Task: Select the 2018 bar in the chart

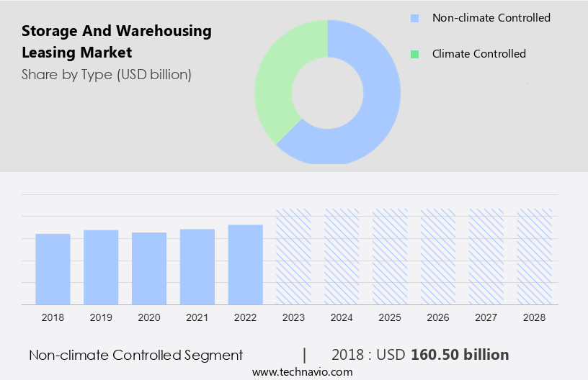Action: [x=53, y=268]
